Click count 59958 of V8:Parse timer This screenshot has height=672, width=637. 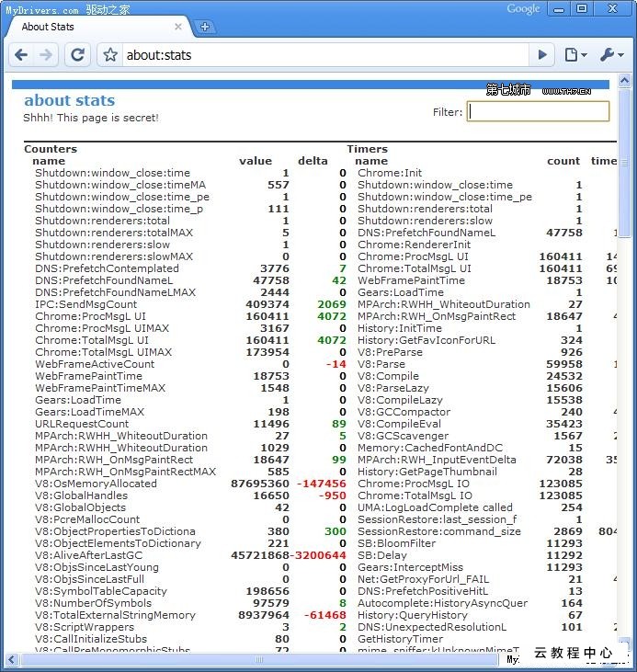(x=564, y=364)
